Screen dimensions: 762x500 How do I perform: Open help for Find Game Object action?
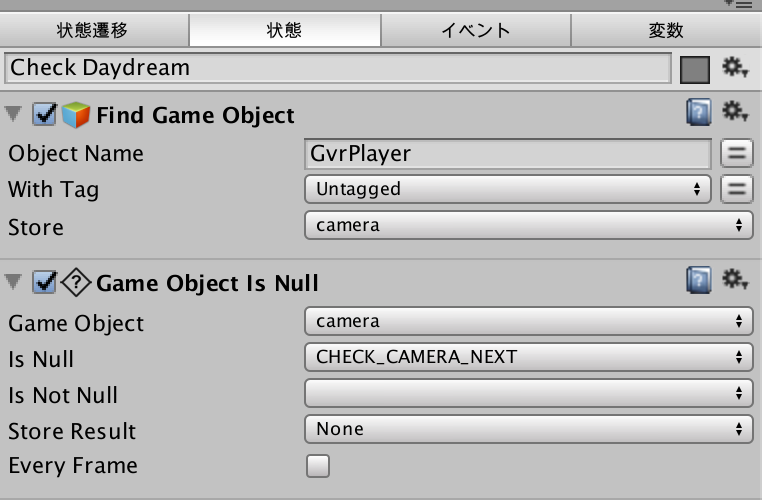point(699,112)
